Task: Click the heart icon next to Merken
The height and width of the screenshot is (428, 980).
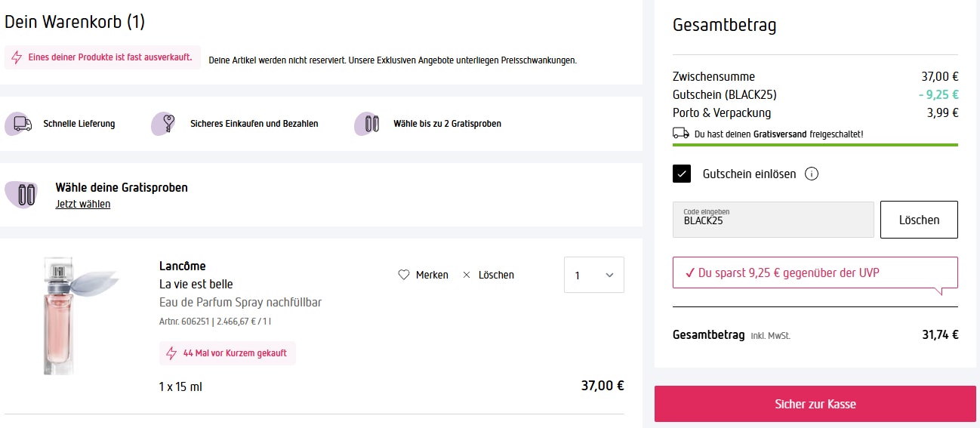Action: coord(404,275)
